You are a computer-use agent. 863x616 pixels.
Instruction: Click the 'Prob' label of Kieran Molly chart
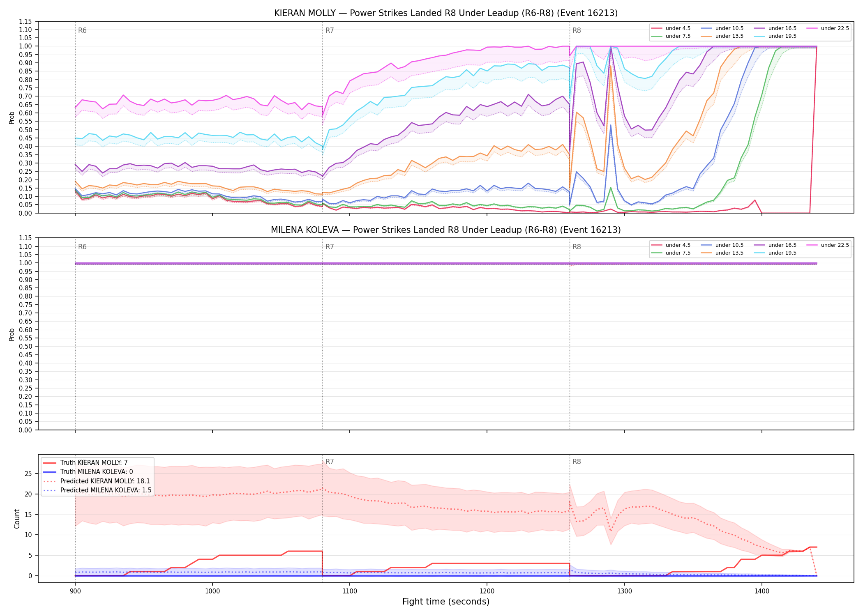point(12,117)
